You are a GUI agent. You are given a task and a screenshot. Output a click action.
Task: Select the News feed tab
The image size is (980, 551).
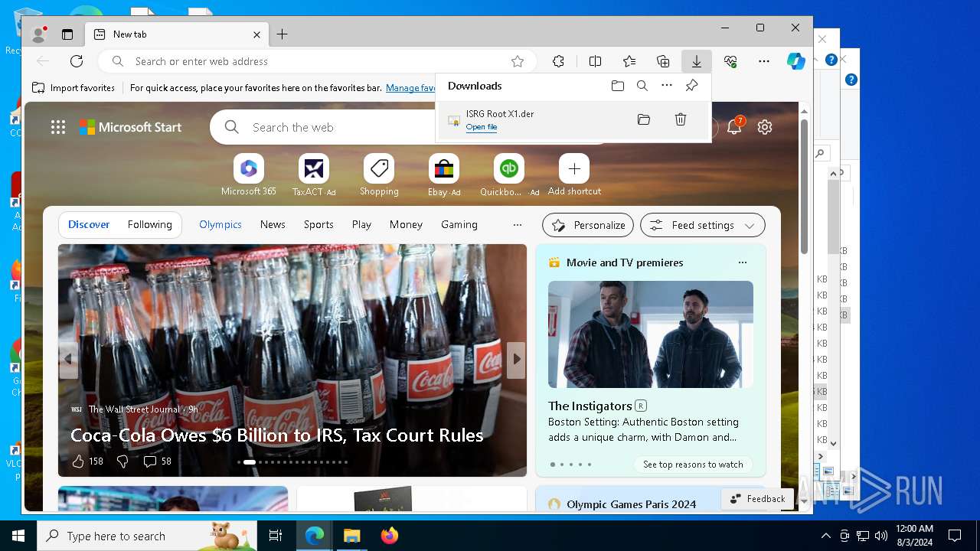pos(273,224)
